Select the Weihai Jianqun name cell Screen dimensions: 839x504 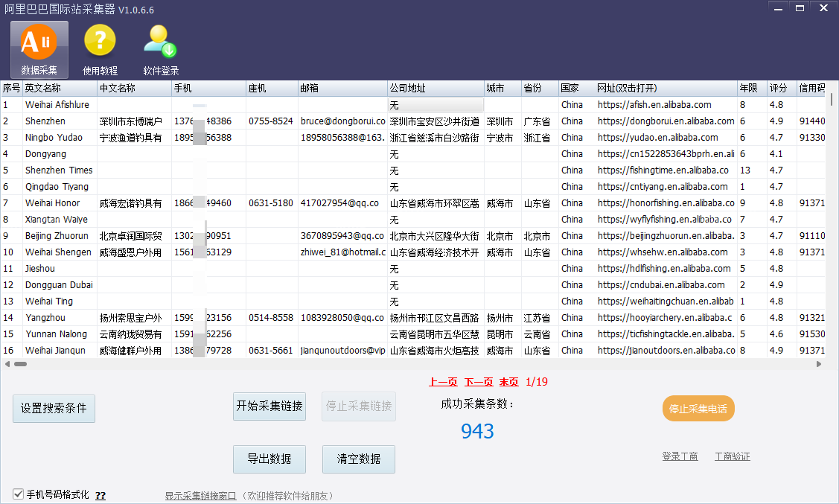(60, 351)
